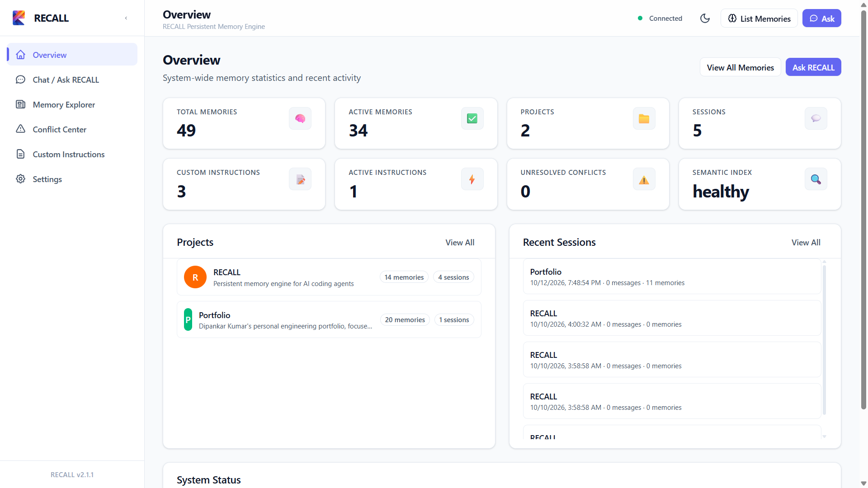This screenshot has width=868, height=488.
Task: Click the checkmark icon in Active Memories
Action: tap(472, 118)
